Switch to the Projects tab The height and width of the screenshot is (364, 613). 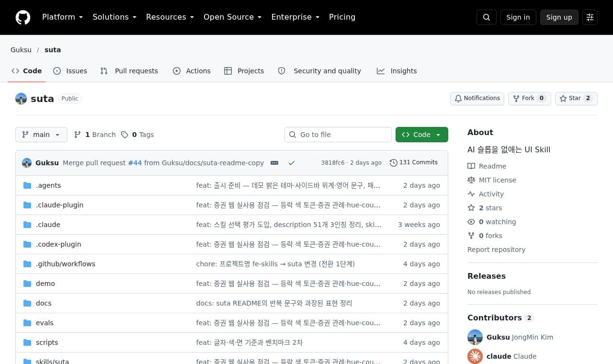click(x=244, y=71)
